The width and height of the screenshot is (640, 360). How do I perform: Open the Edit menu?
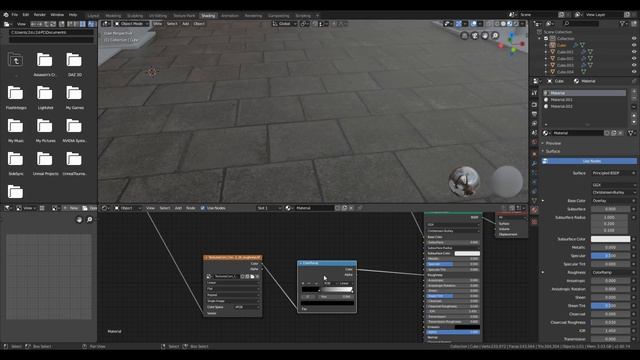tap(26, 15)
